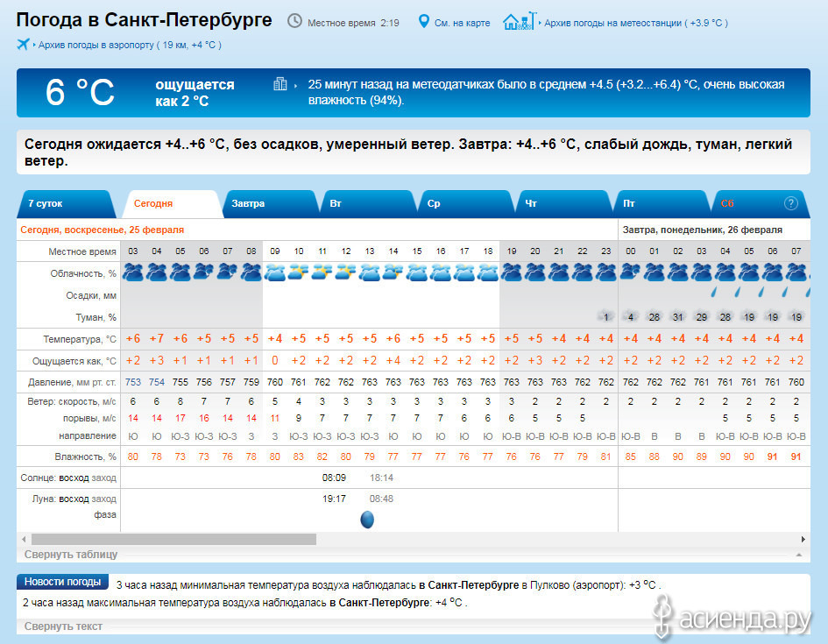Click the moonrise time 19:17
The image size is (828, 644).
point(334,499)
